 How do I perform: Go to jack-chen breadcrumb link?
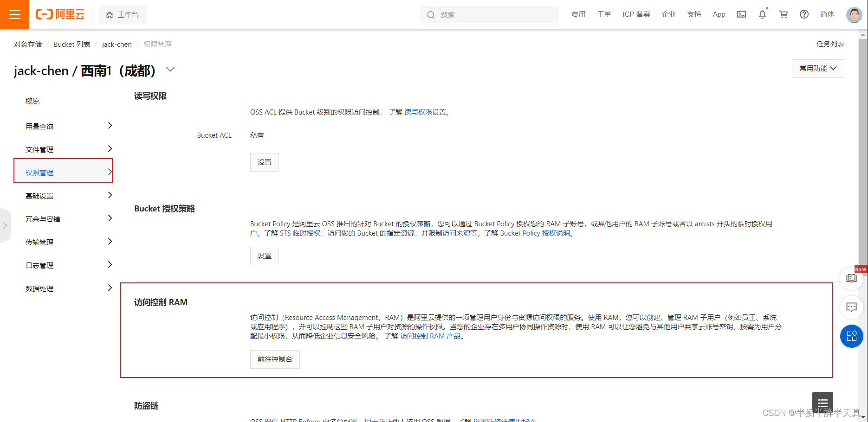pyautogui.click(x=117, y=44)
